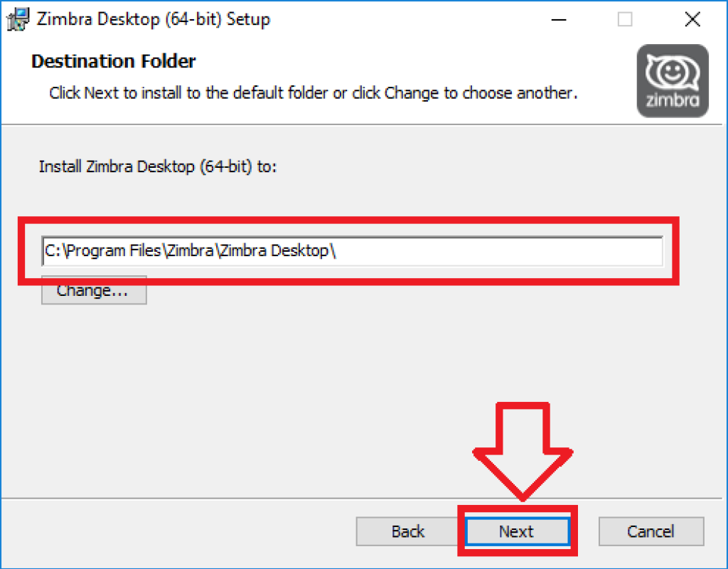Click the Zimbra logo in the header
This screenshot has height=569, width=728.
click(673, 80)
